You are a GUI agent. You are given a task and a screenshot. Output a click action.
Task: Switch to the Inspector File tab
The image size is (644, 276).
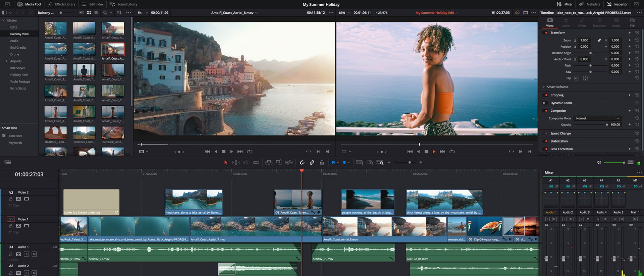[x=632, y=22]
